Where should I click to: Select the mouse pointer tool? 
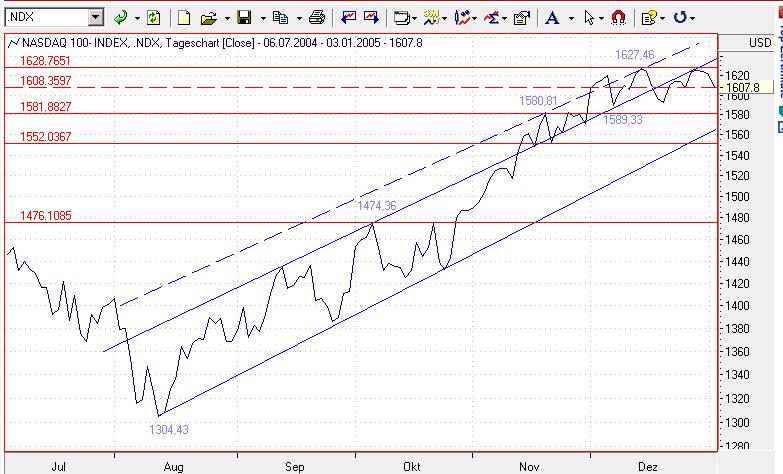[x=589, y=18]
